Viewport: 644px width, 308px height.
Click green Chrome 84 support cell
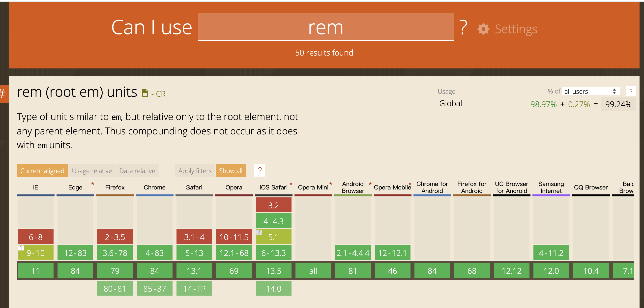tap(154, 271)
